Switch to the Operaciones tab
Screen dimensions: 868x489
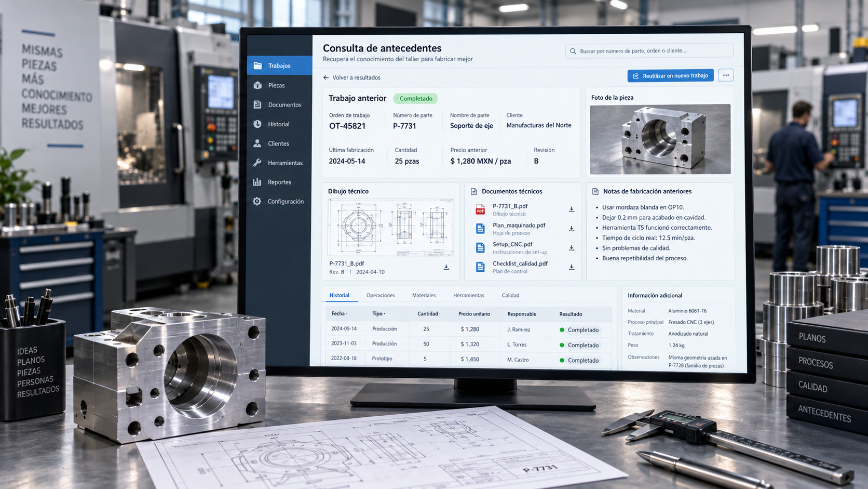[x=381, y=295]
